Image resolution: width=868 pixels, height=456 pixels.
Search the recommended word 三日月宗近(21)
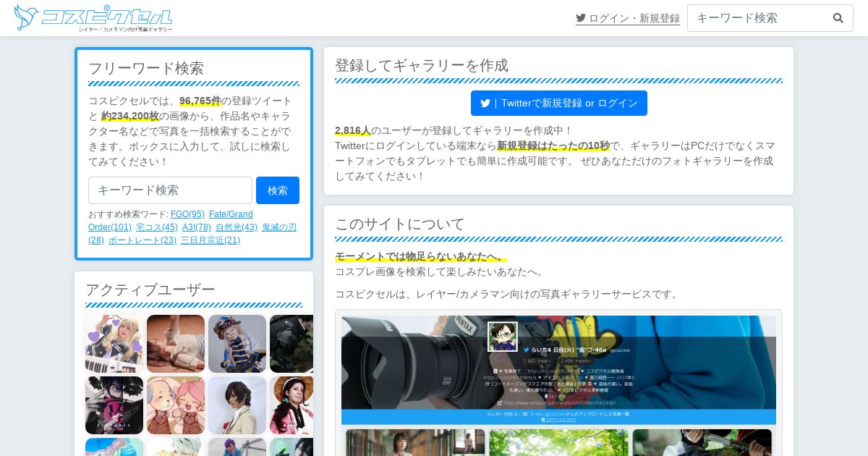point(210,240)
